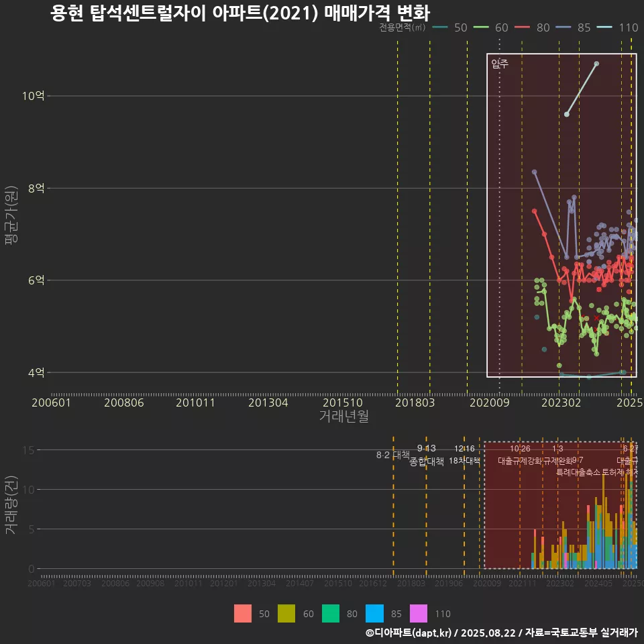
Task: Click the 거래년월 horizontal axis title
Action: (343, 416)
